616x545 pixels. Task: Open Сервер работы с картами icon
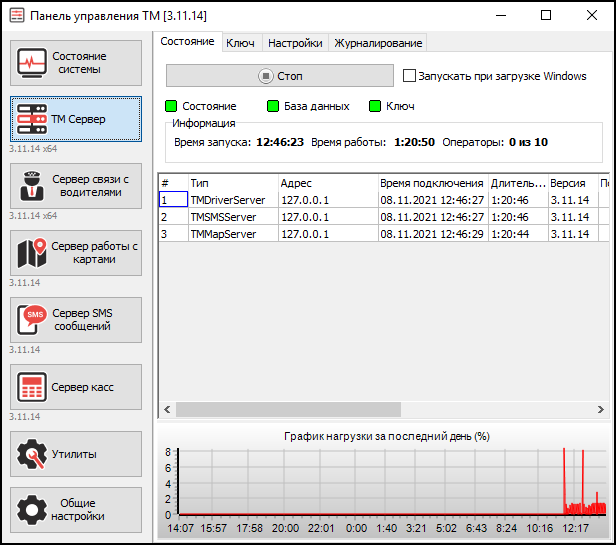(32, 253)
